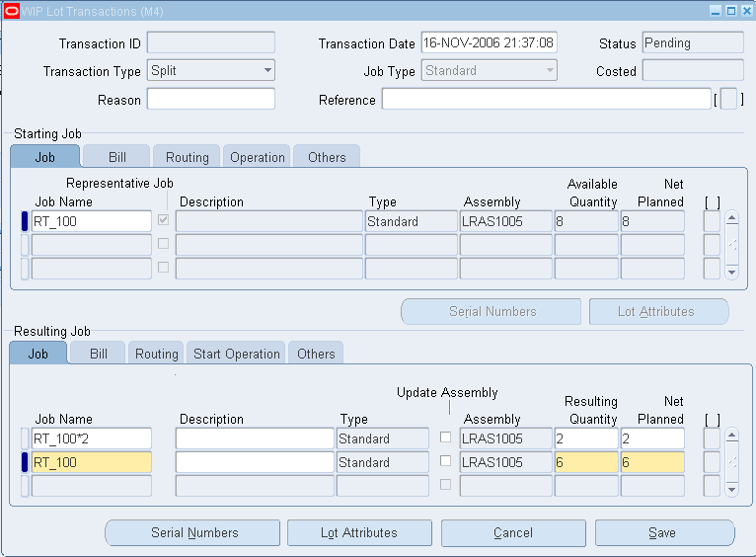Open the Starting Job Operation tab

tap(257, 157)
